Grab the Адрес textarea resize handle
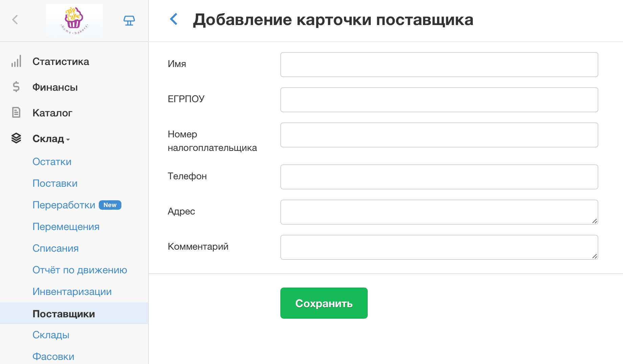This screenshot has width=623, height=364. [595, 221]
